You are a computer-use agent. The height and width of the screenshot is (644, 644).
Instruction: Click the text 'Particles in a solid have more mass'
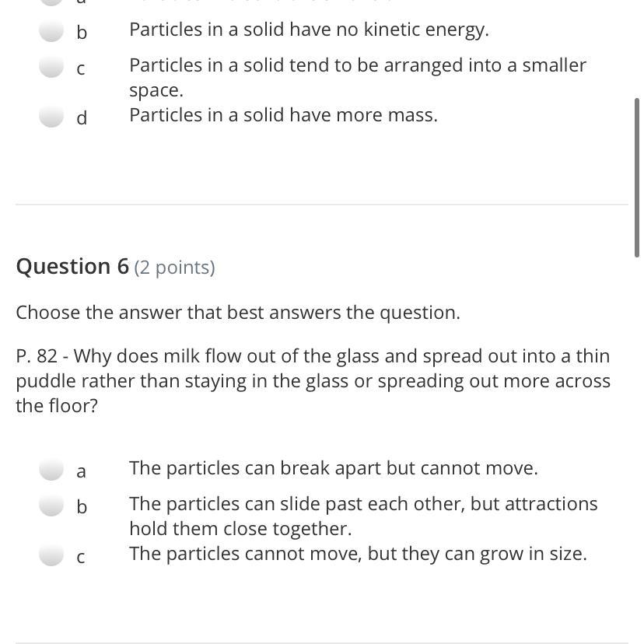[x=283, y=115]
